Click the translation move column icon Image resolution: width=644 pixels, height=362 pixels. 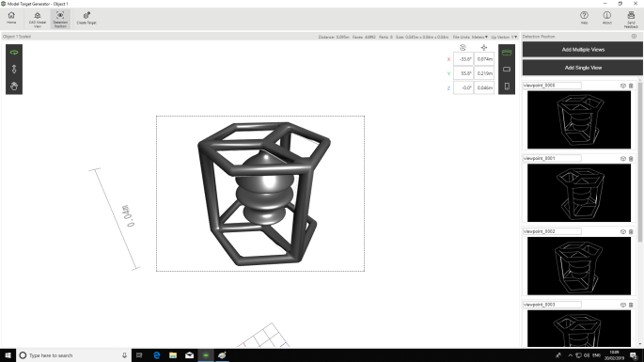coord(484,48)
